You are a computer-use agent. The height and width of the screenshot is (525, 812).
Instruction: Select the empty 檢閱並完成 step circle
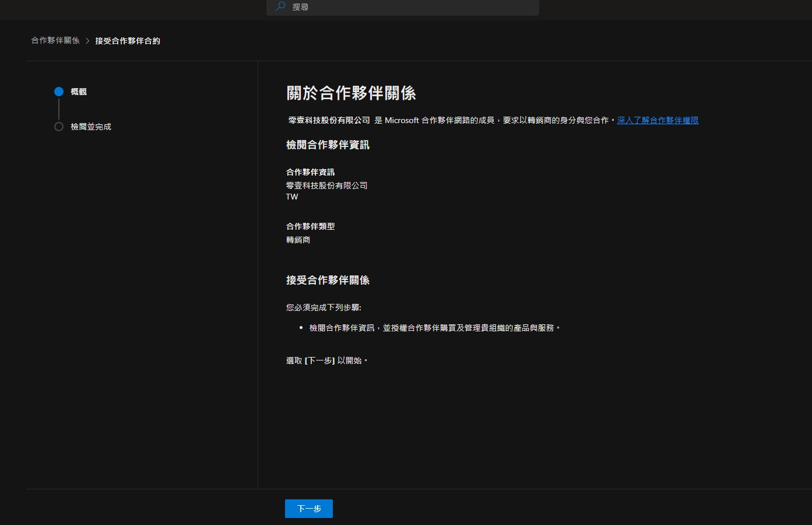[59, 127]
